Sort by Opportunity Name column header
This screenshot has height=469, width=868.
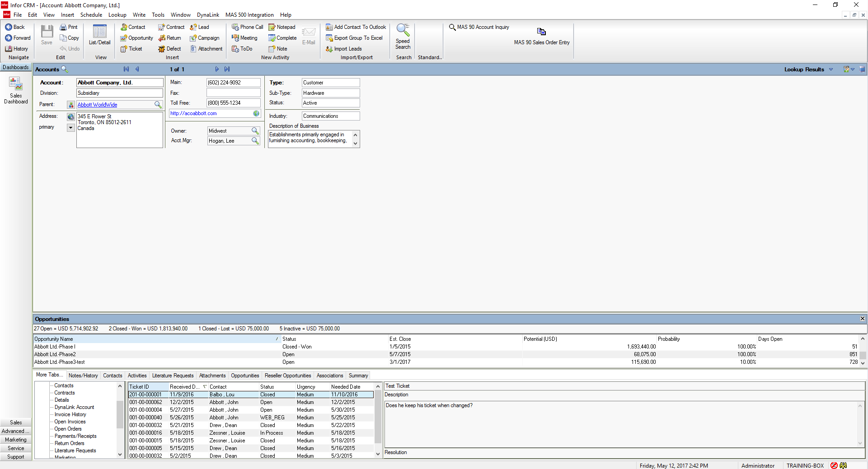(x=156, y=339)
